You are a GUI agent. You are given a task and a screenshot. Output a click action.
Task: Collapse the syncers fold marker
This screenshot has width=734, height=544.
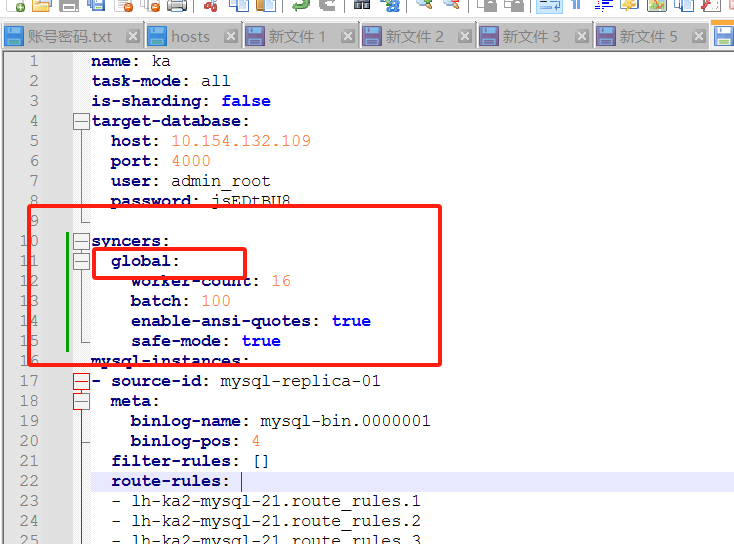81,241
